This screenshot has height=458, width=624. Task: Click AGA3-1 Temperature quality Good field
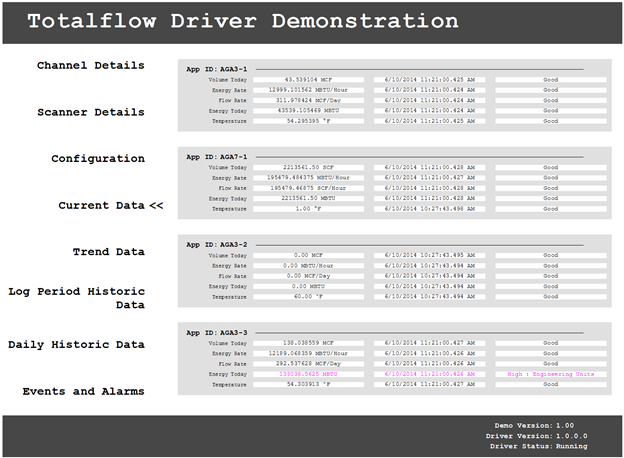[x=551, y=121]
